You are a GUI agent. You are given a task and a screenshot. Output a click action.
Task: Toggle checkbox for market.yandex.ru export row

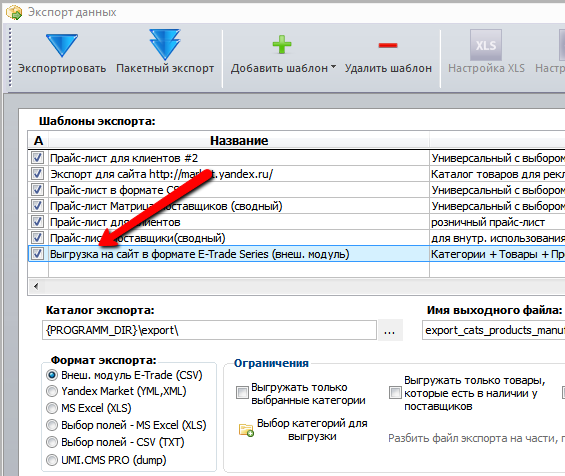point(37,174)
